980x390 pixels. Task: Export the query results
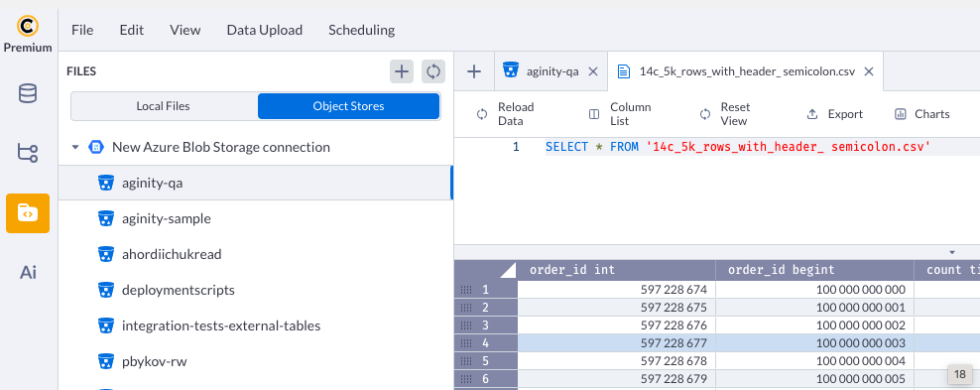point(835,114)
